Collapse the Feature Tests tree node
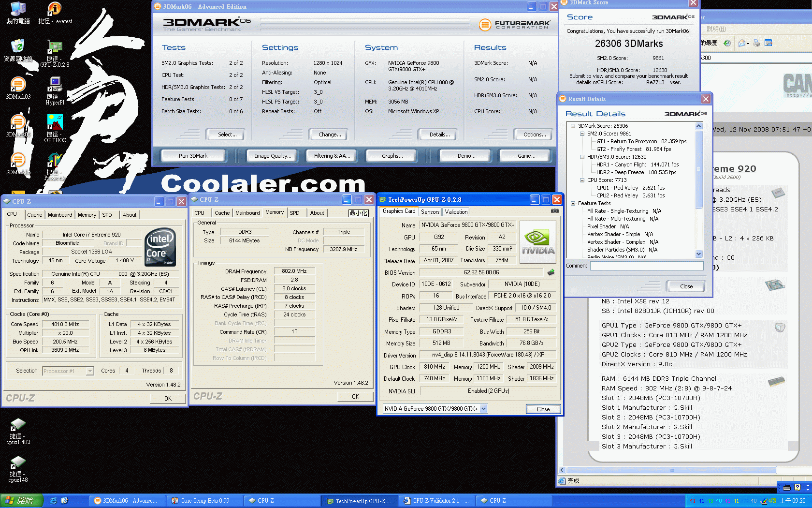 coord(573,203)
